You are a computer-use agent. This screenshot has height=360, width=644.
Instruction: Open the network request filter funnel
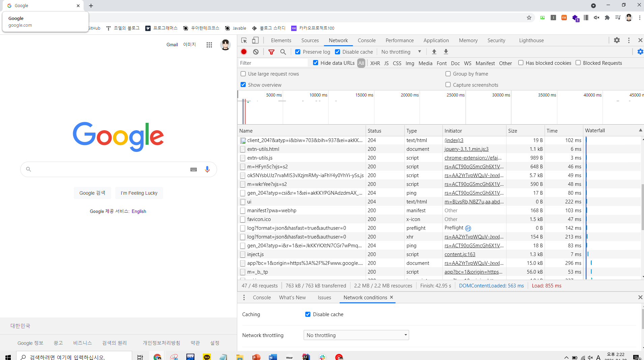271,52
